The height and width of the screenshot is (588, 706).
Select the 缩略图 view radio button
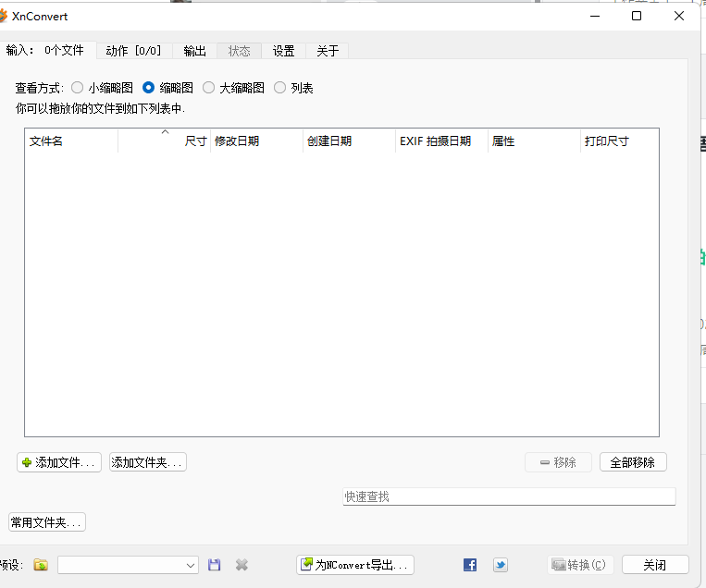click(x=149, y=87)
